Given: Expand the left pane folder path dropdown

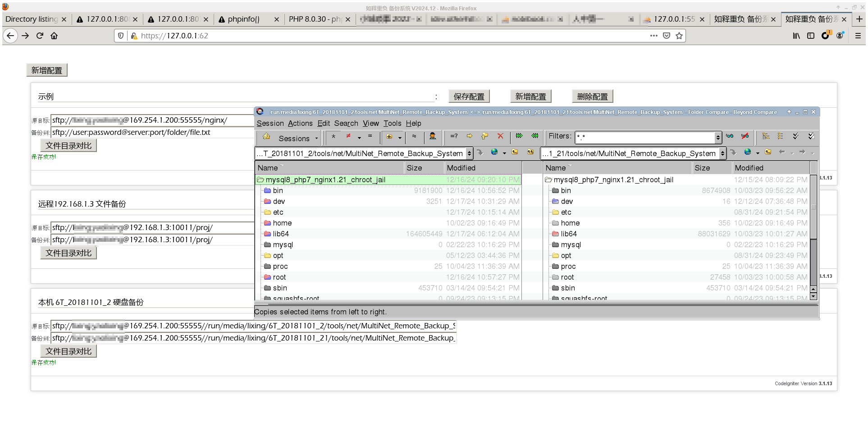Looking at the screenshot, I should click(469, 154).
